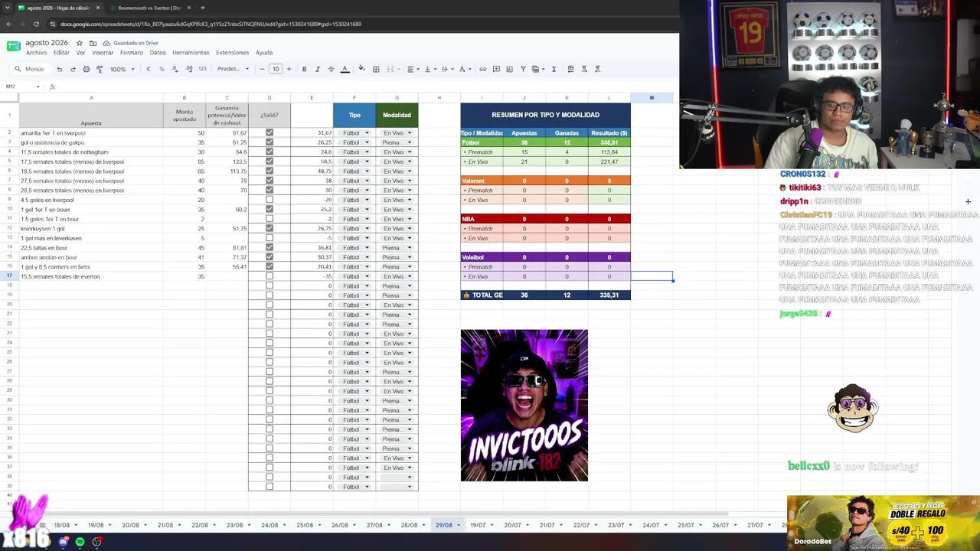The height and width of the screenshot is (551, 980).
Task: Insert a link with the chain icon
Action: (x=482, y=69)
